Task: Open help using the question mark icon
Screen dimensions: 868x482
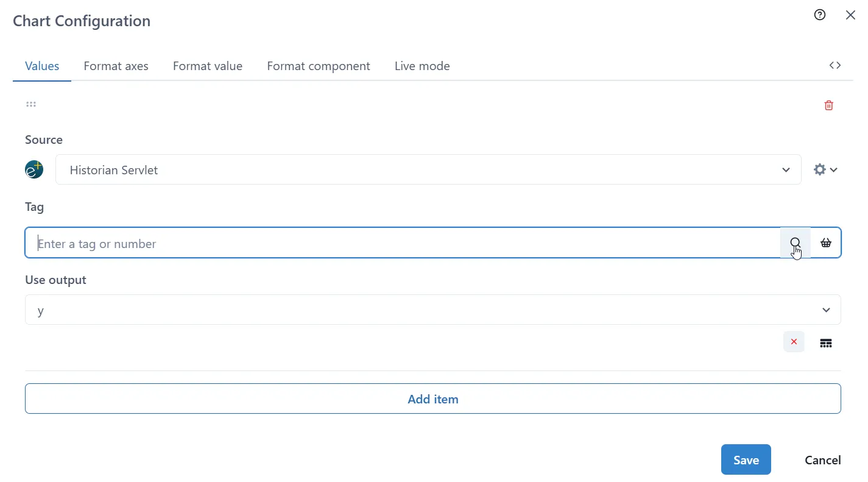Action: tap(820, 15)
